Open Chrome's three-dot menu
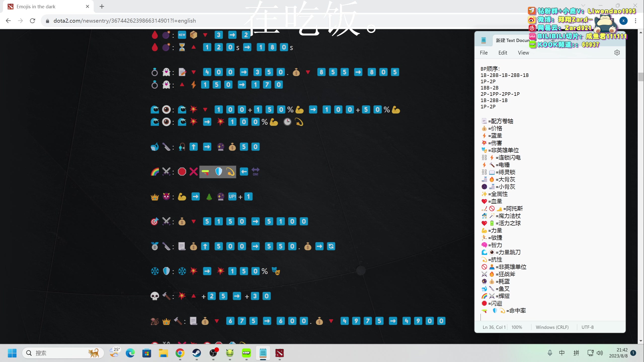 [x=635, y=21]
